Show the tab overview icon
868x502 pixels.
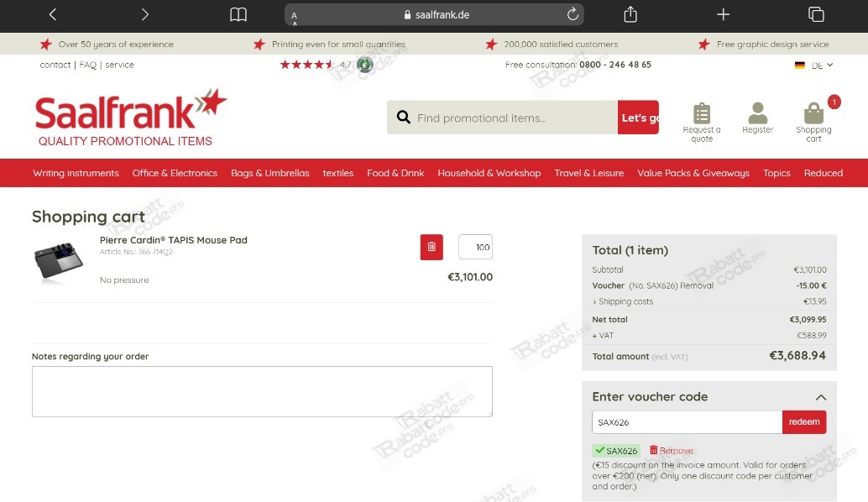[816, 14]
